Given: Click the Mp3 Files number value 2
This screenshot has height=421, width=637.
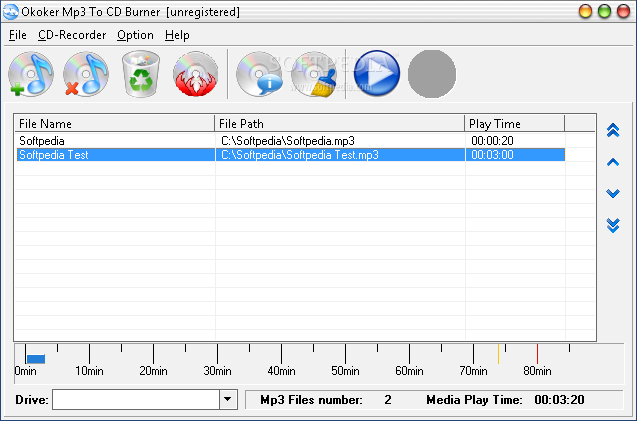Looking at the screenshot, I should [388, 400].
